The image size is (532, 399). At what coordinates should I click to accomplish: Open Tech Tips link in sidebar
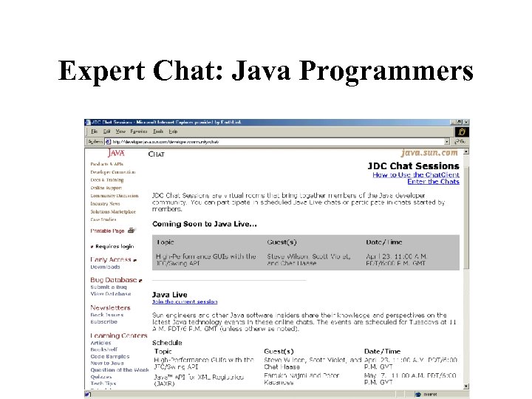pos(103,383)
